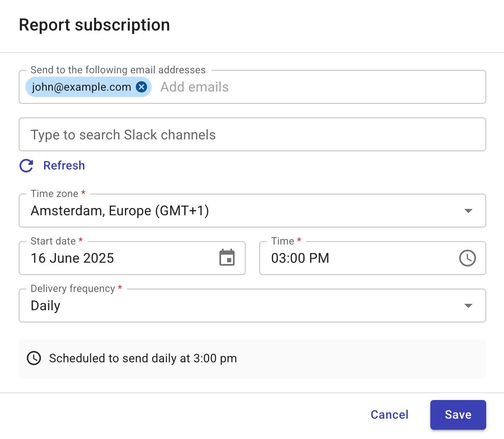Click the Delivery frequency dropdown arrow

coord(468,306)
